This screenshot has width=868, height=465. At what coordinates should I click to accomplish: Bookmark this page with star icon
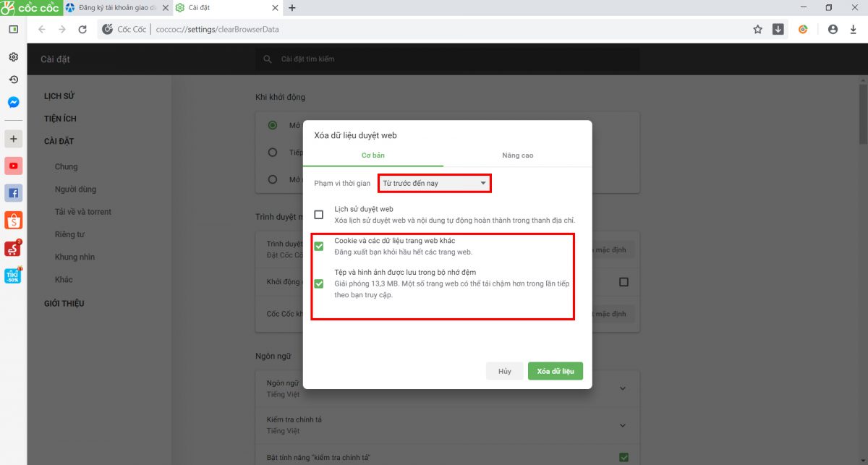tap(757, 30)
